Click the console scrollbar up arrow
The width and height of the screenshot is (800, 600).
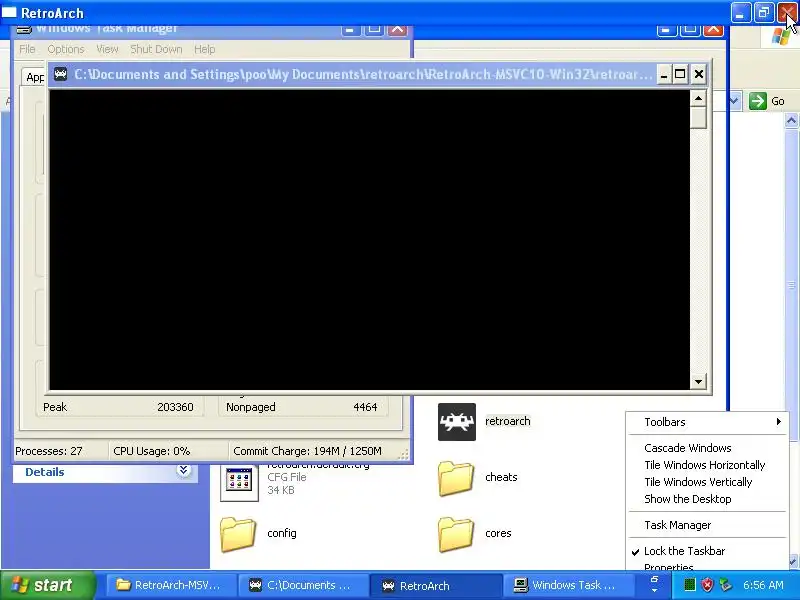698,98
